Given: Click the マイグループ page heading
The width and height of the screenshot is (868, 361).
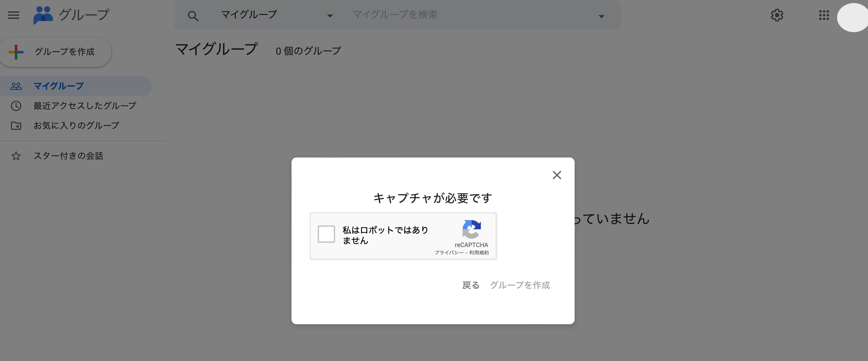Looking at the screenshot, I should pyautogui.click(x=217, y=49).
